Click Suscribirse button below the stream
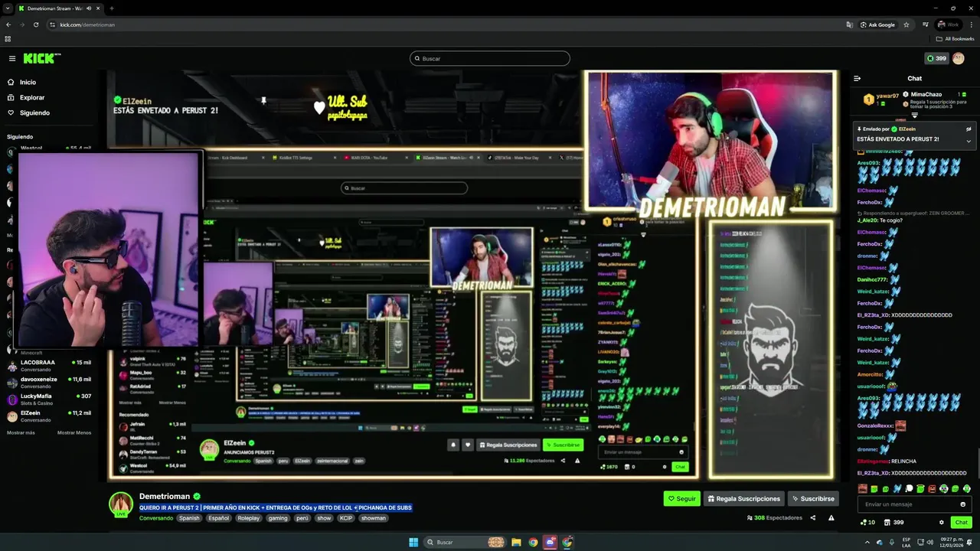The image size is (980, 551). [813, 498]
